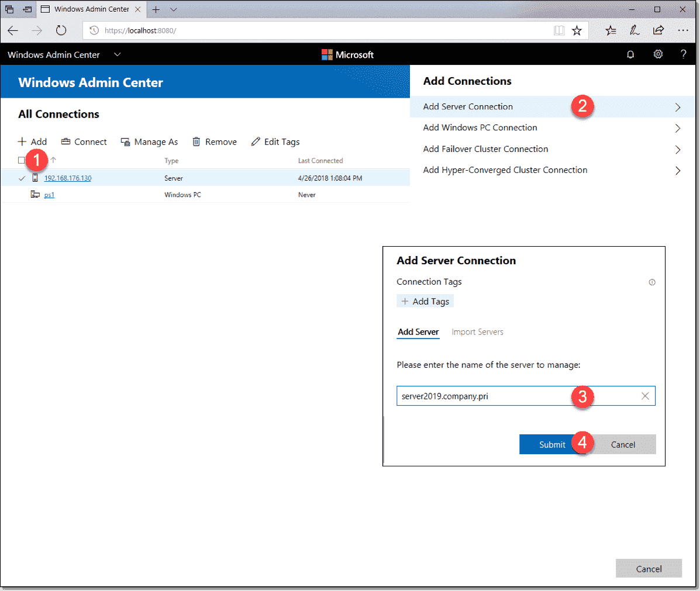This screenshot has width=700, height=591.
Task: Check the 192.168.176.130 server row
Action: tap(22, 178)
